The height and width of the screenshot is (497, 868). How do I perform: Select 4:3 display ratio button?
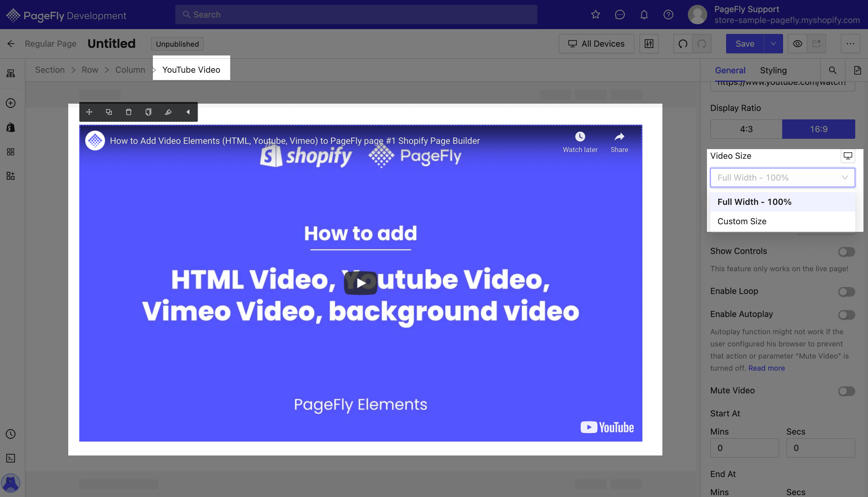746,129
